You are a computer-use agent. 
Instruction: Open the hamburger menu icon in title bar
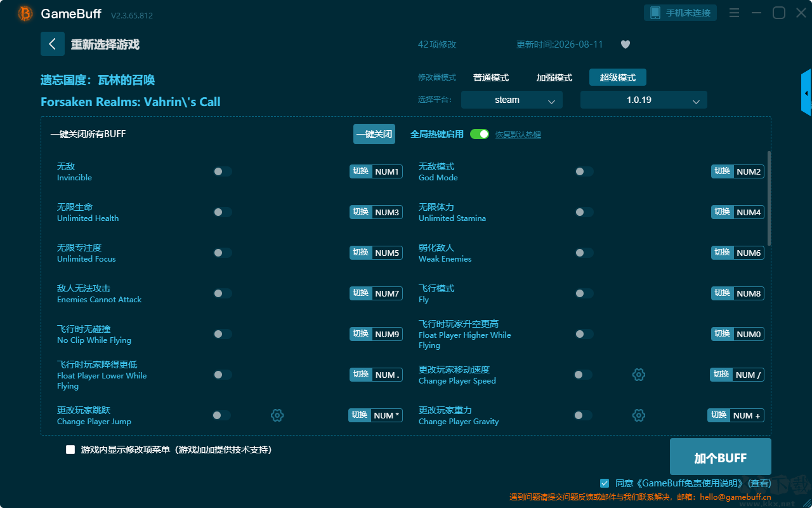[734, 13]
